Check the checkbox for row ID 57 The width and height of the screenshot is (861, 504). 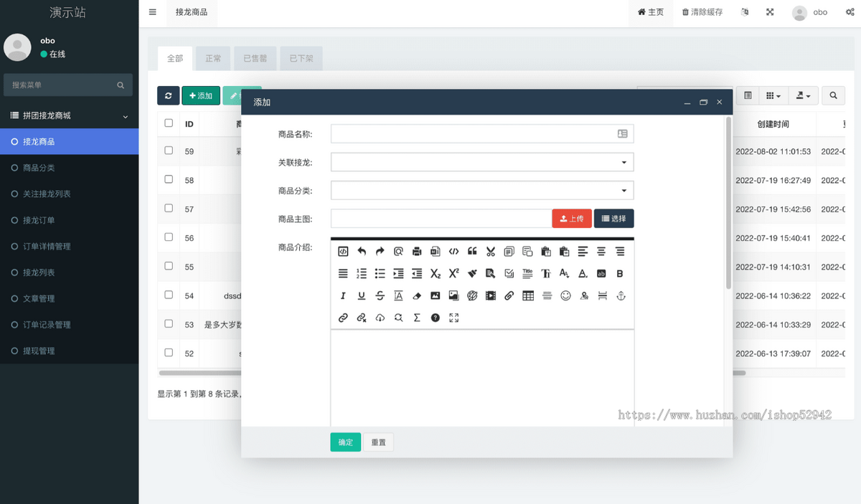tap(169, 208)
